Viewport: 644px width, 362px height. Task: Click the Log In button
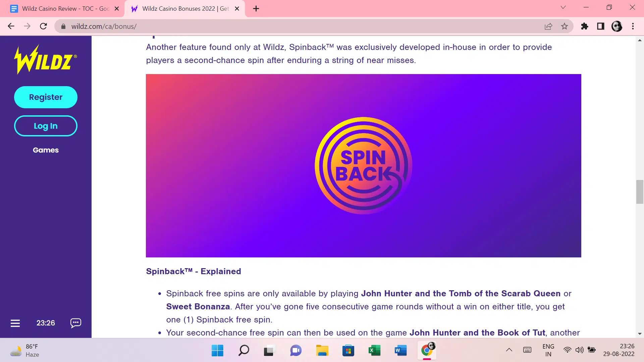46,126
